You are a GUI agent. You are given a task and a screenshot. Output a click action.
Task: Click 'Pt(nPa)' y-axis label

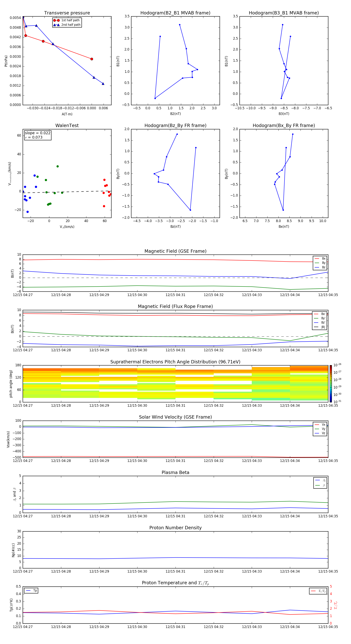(6, 61)
